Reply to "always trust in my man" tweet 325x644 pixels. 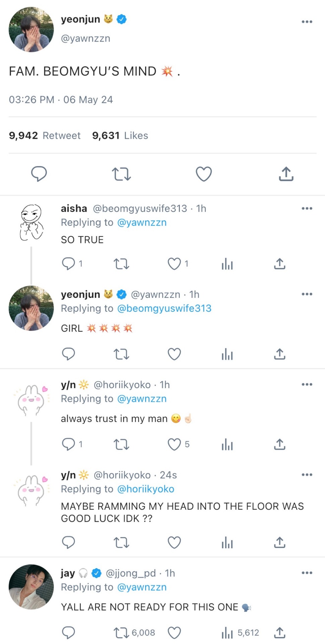68,444
